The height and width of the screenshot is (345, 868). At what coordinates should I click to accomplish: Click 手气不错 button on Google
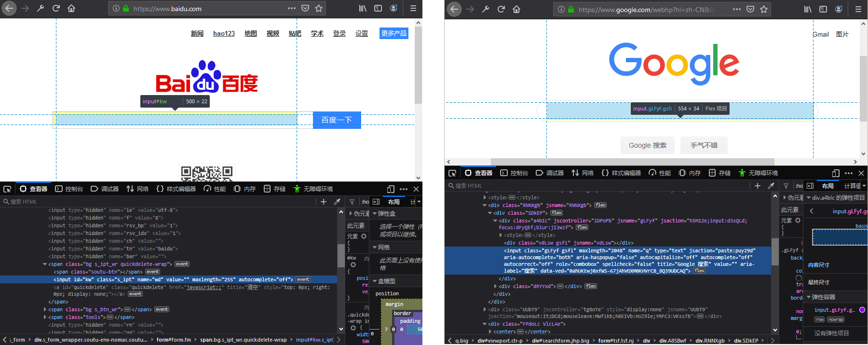[704, 145]
